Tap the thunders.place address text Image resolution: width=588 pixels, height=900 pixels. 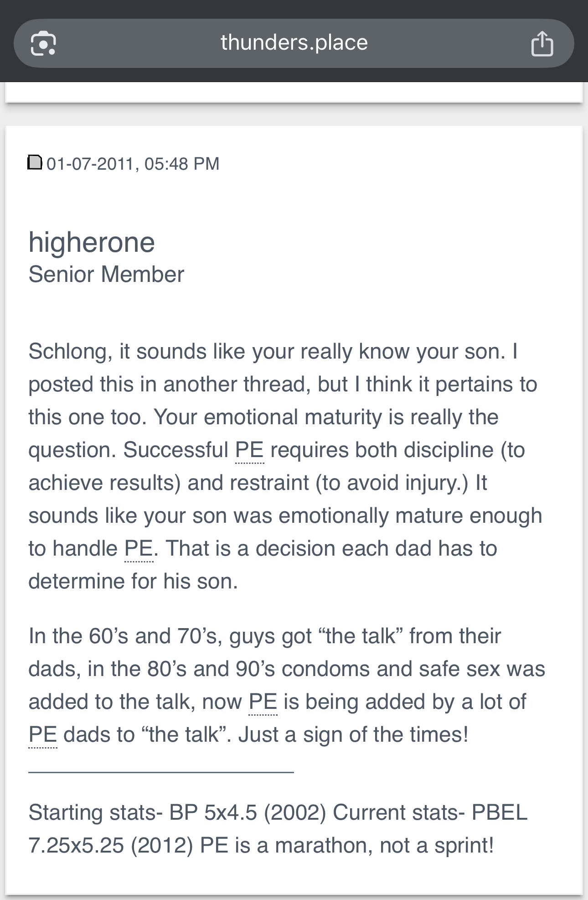click(294, 42)
